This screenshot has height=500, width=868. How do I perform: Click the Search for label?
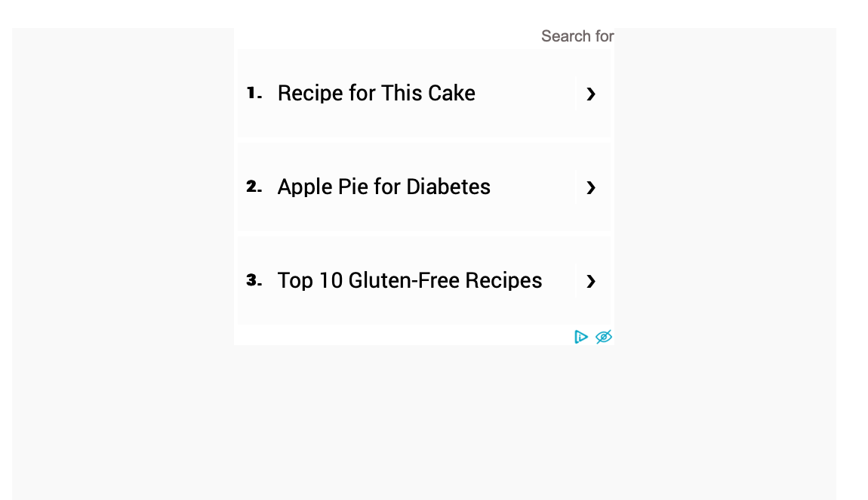pyautogui.click(x=577, y=36)
